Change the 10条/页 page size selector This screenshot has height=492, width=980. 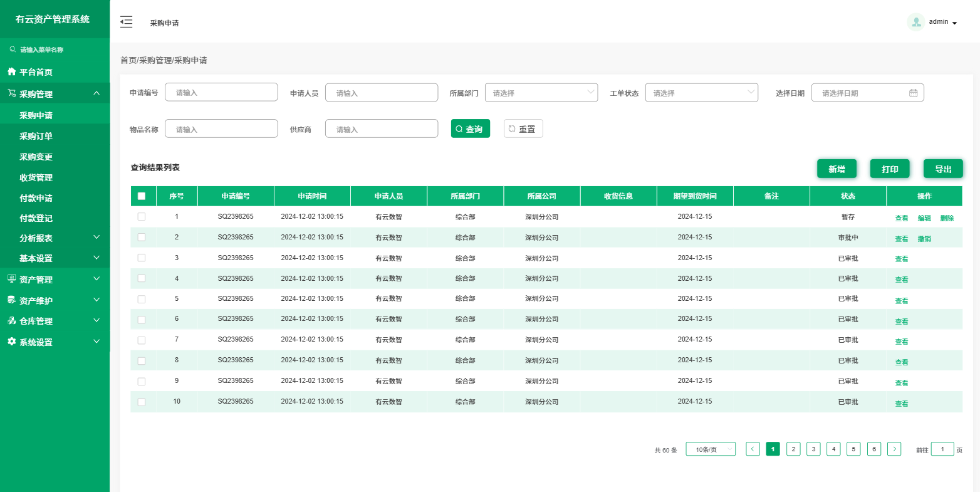click(x=710, y=449)
